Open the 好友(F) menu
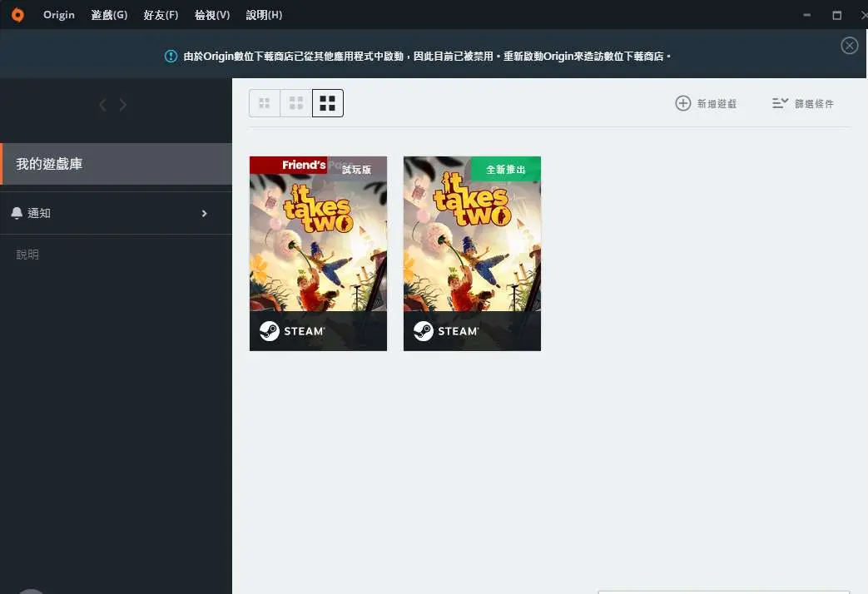868x594 pixels. click(161, 15)
